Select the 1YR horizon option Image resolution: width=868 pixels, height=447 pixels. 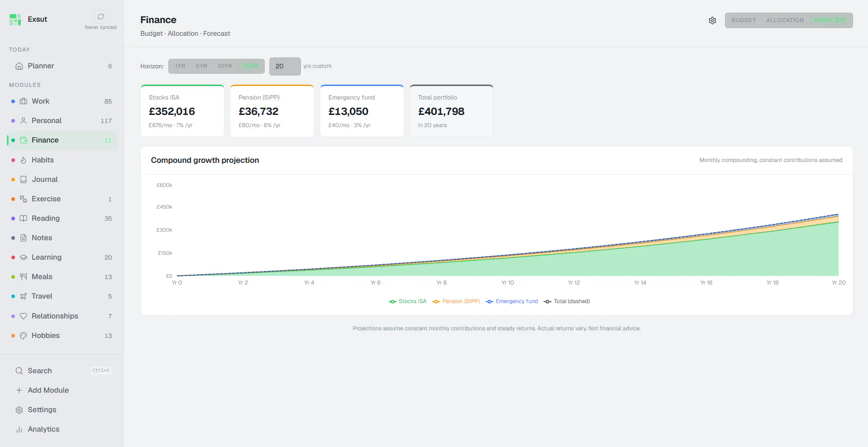click(x=180, y=66)
